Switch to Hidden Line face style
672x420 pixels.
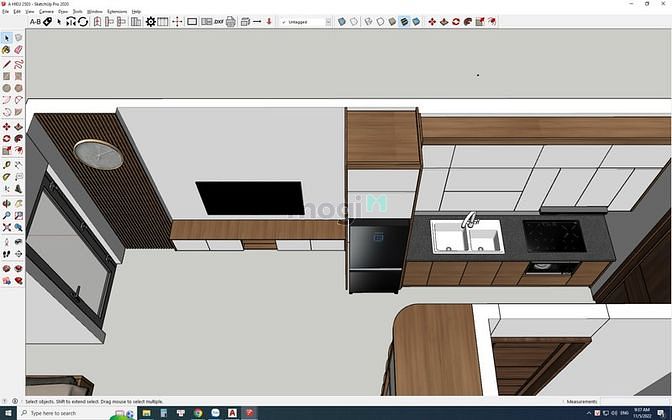click(x=380, y=21)
